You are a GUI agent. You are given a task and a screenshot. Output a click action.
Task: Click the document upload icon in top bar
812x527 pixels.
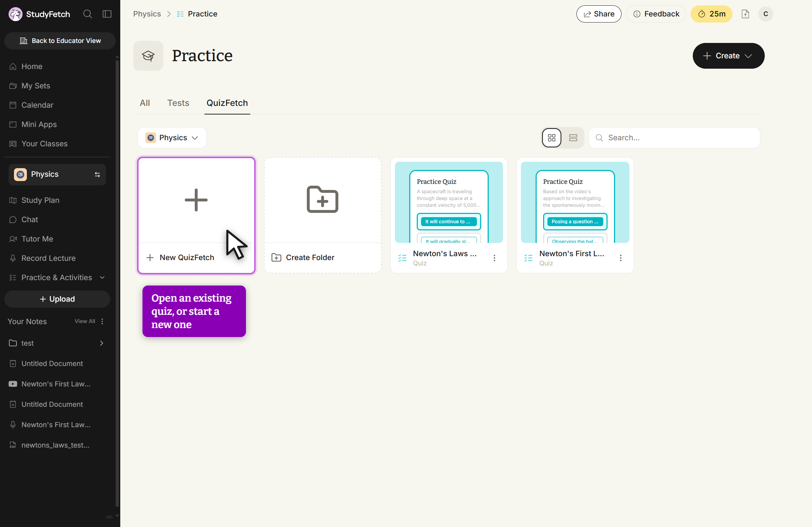(745, 14)
